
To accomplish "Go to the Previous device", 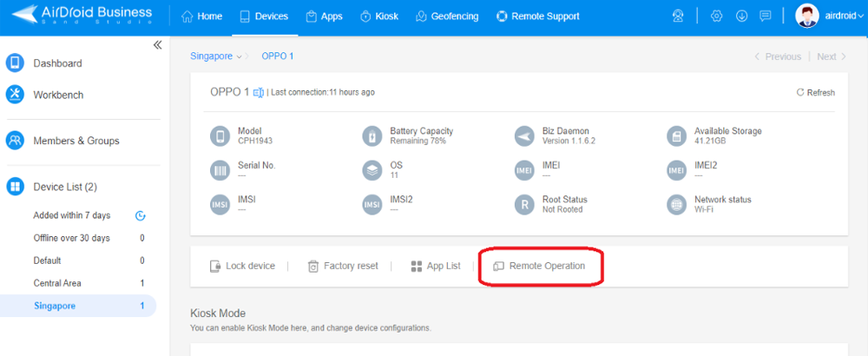I will coord(778,56).
